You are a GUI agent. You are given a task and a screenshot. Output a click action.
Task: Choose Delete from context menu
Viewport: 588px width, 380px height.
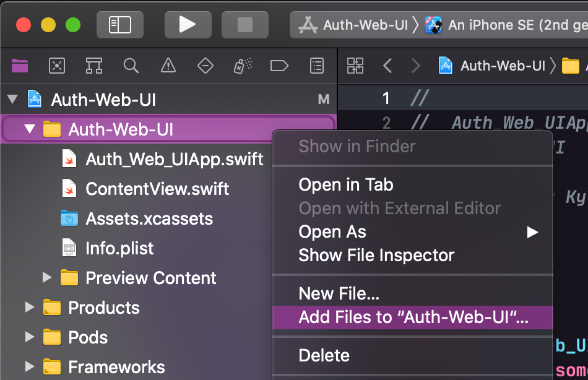[x=412, y=355]
